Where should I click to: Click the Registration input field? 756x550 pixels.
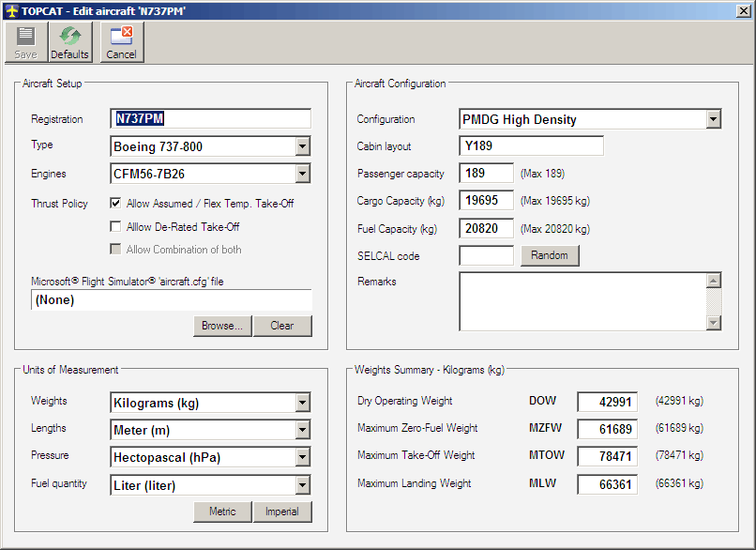[210, 119]
